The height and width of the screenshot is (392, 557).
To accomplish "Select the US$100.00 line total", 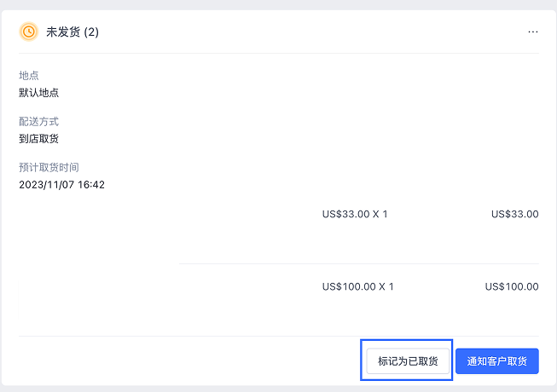I will [512, 286].
